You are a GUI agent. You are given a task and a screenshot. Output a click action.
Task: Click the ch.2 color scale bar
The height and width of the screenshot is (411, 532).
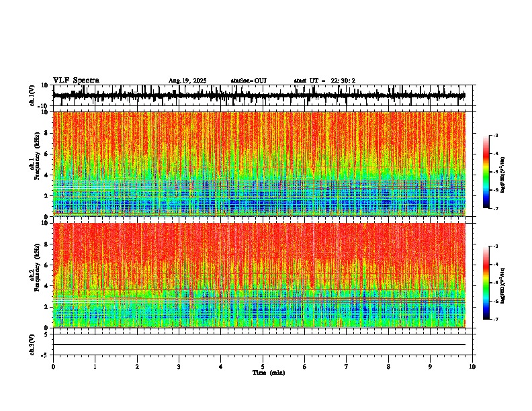point(486,283)
